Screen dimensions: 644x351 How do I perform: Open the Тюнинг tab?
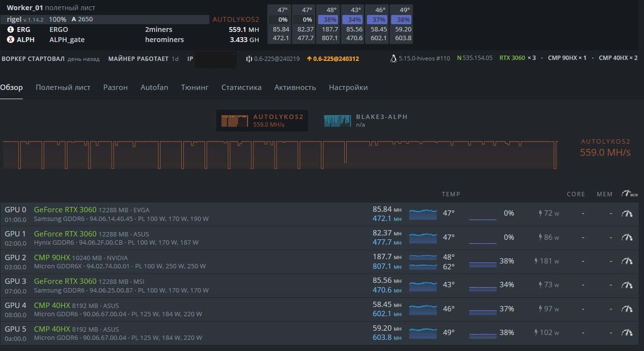[195, 88]
